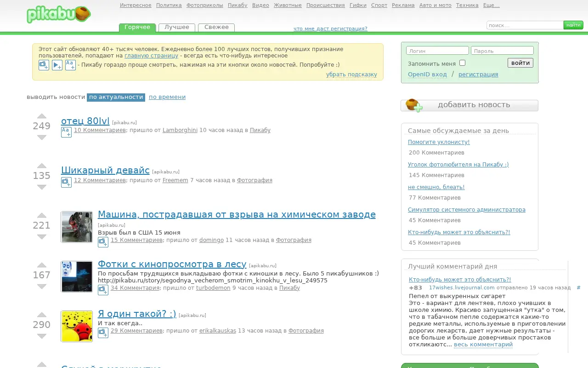Toggle the 'Запомнить меня' checkbox
This screenshot has height=368, width=588.
click(x=462, y=63)
